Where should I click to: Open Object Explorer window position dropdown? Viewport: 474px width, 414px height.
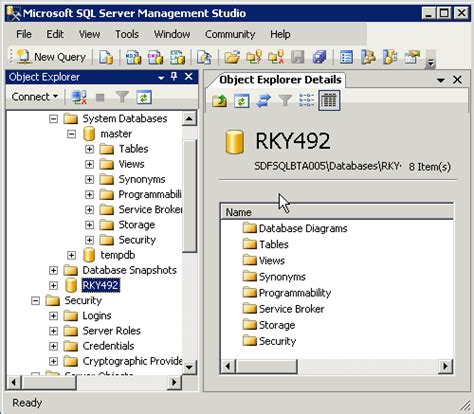(161, 77)
